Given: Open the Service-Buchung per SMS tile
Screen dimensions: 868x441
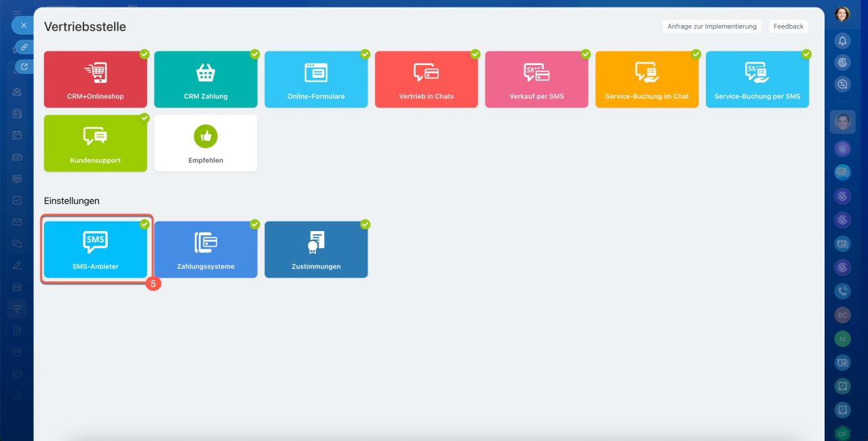Looking at the screenshot, I should (x=757, y=79).
